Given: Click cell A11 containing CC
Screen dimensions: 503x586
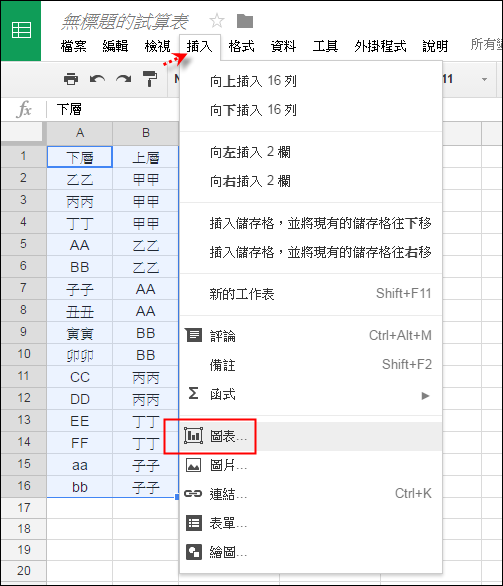Looking at the screenshot, I should pyautogui.click(x=80, y=377).
